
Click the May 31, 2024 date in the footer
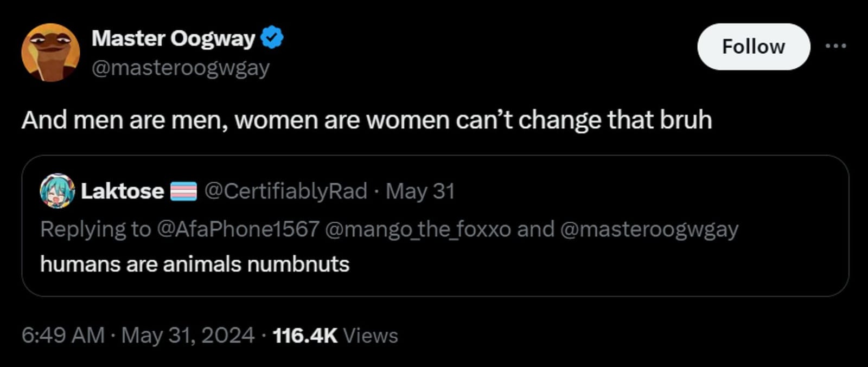[188, 335]
